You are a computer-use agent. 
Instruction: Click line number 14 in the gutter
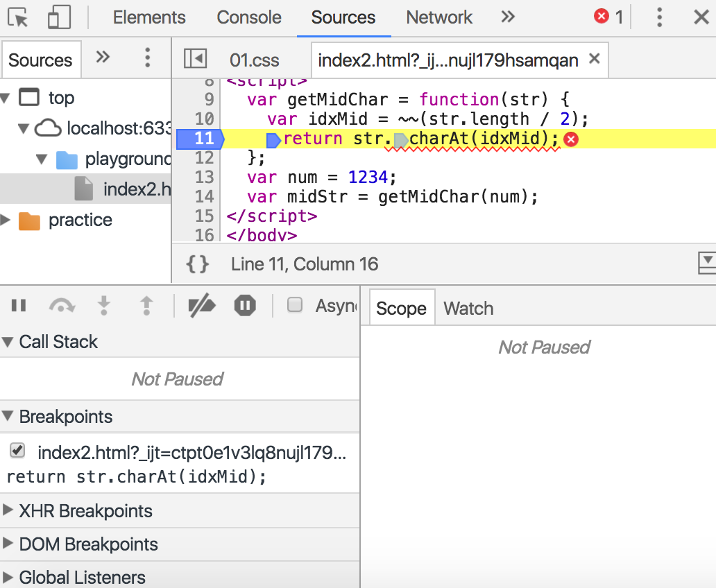[204, 197]
